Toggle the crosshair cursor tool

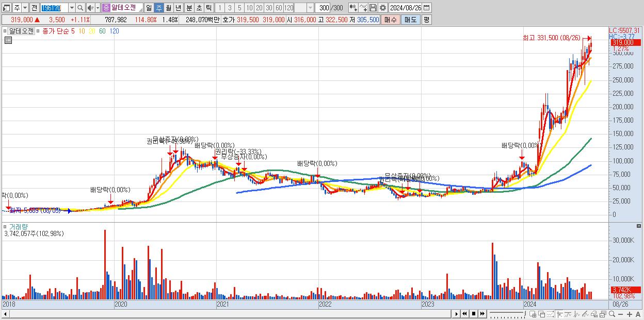tap(559, 314)
